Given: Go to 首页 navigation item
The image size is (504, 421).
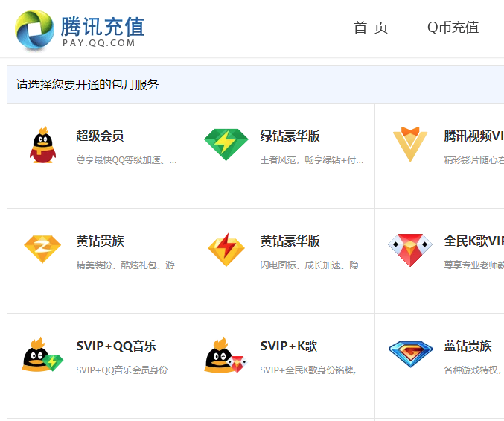Looking at the screenshot, I should click(x=371, y=28).
